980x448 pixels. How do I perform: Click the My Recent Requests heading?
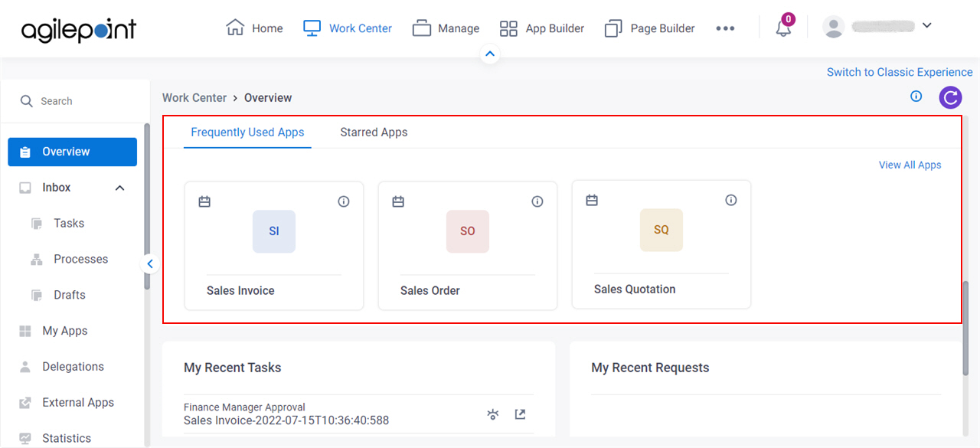point(650,368)
